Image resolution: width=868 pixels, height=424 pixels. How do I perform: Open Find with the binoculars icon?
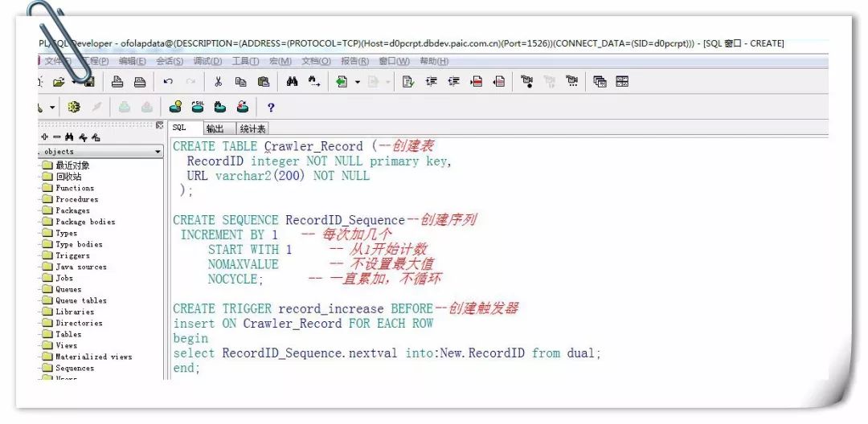(x=293, y=83)
